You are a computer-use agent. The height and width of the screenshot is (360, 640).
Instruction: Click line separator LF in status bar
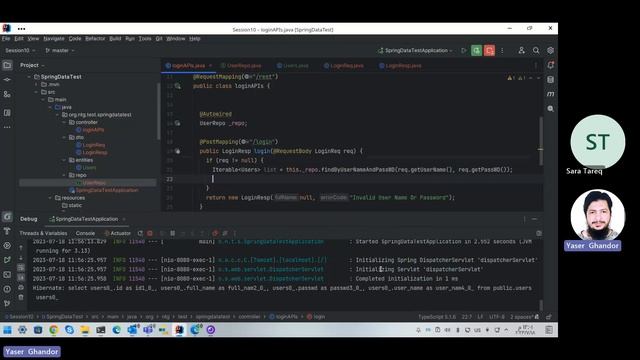480,317
